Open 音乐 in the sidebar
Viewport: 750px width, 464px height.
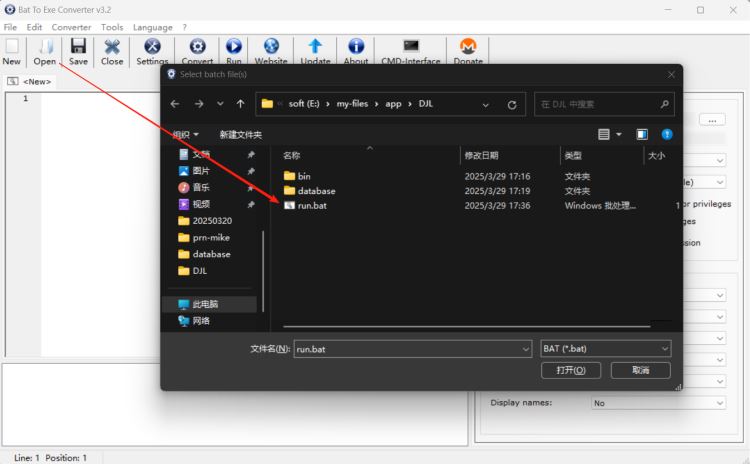click(x=201, y=188)
